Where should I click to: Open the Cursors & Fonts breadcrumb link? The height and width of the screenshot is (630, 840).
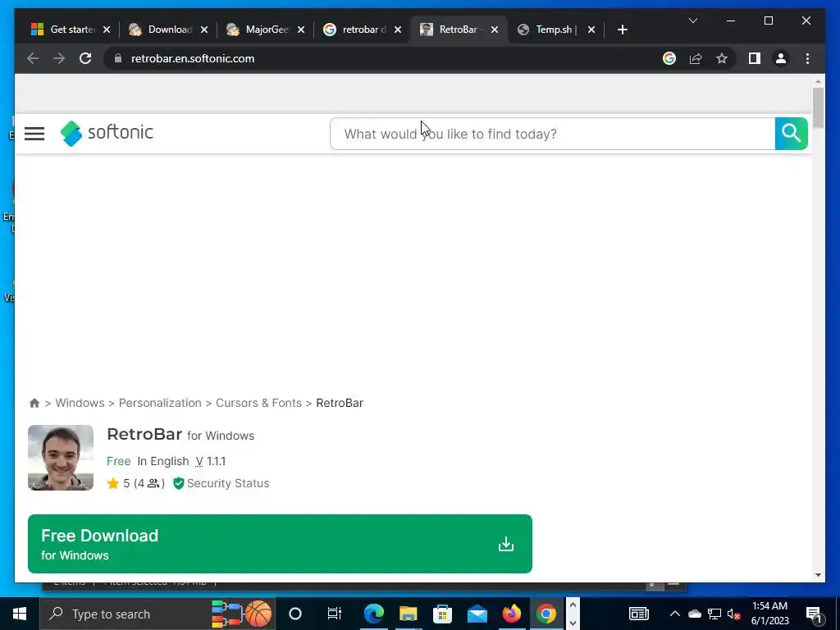click(x=258, y=403)
